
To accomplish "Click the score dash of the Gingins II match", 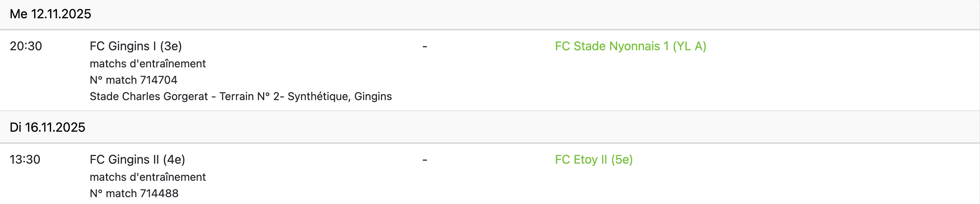I will coord(425,160).
